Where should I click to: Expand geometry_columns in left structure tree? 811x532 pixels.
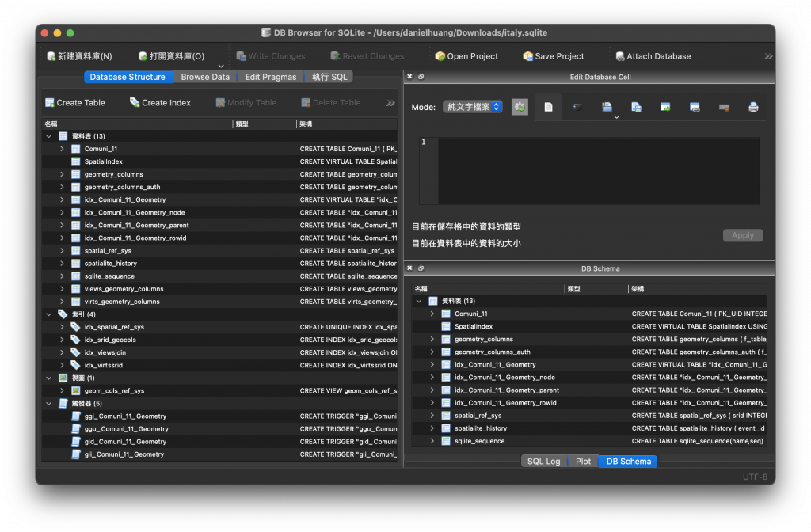tap(62, 174)
